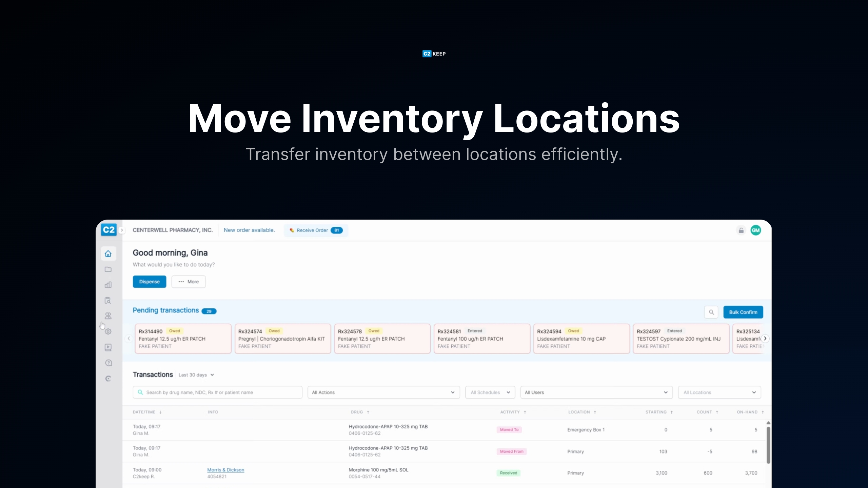Open pending card Rx324597 TESTOST Cypionate
Image resolution: width=868 pixels, height=488 pixels.
click(681, 339)
